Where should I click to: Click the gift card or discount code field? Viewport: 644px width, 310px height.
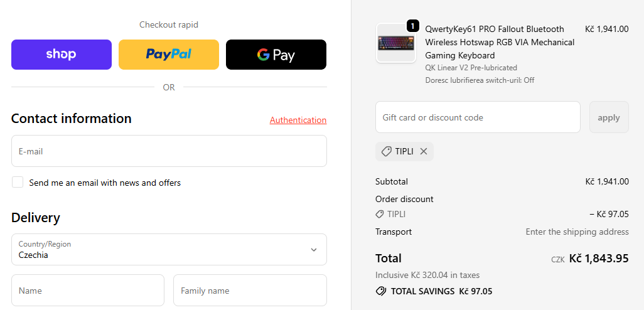[478, 117]
